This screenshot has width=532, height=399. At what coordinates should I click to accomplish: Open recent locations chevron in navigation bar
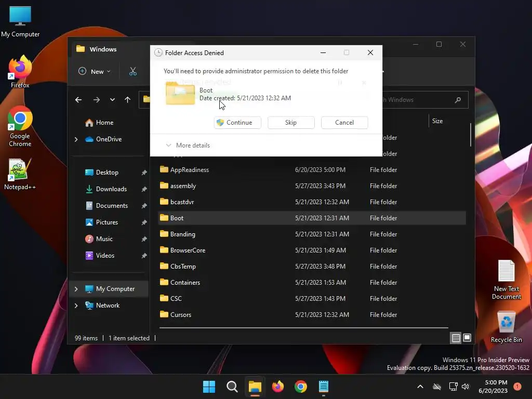pyautogui.click(x=112, y=100)
